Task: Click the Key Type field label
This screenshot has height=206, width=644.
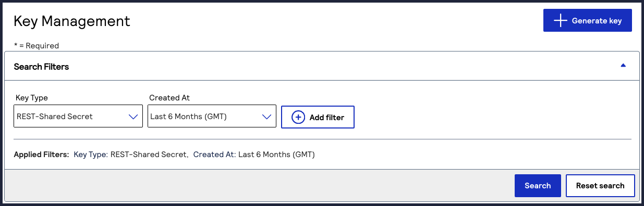Action: (x=32, y=98)
